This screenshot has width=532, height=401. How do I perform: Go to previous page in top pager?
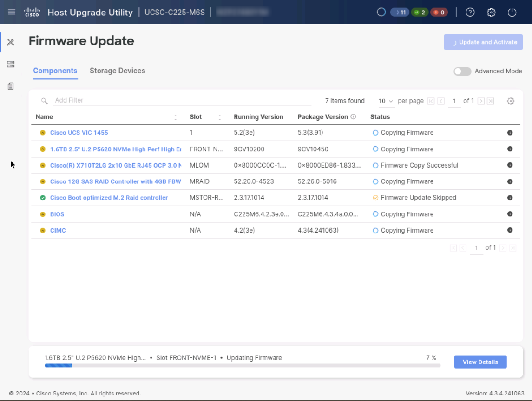[x=441, y=101]
